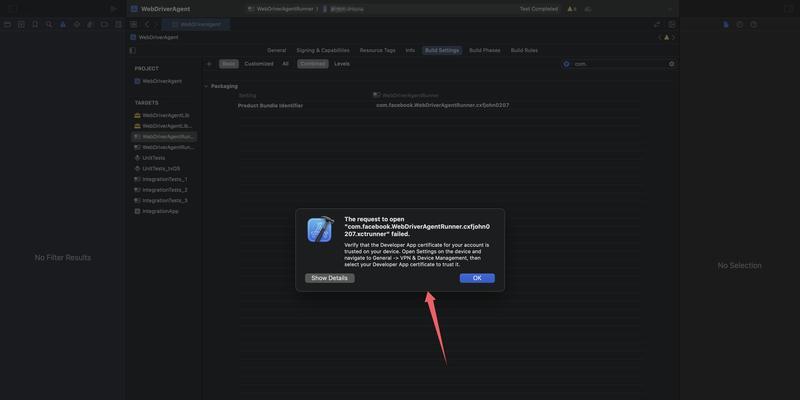The image size is (800, 400).
Task: Open the Signing & Capabilities tab
Action: click(323, 51)
